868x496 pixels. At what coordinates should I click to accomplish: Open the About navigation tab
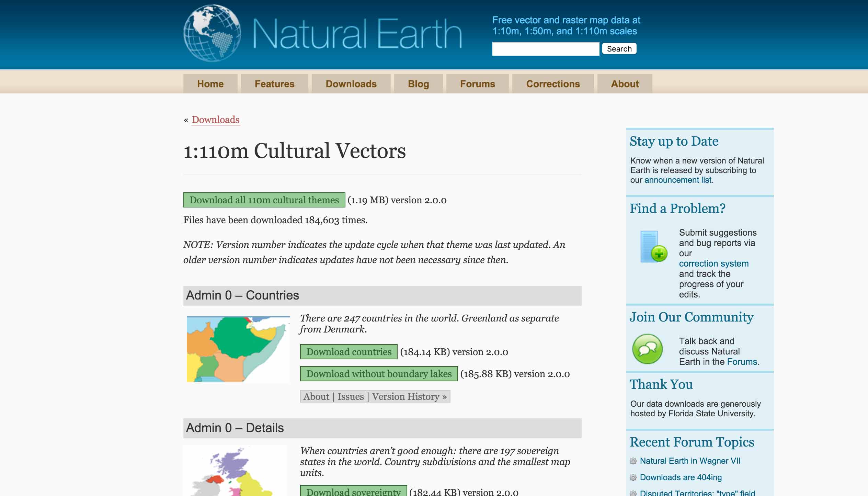click(625, 84)
